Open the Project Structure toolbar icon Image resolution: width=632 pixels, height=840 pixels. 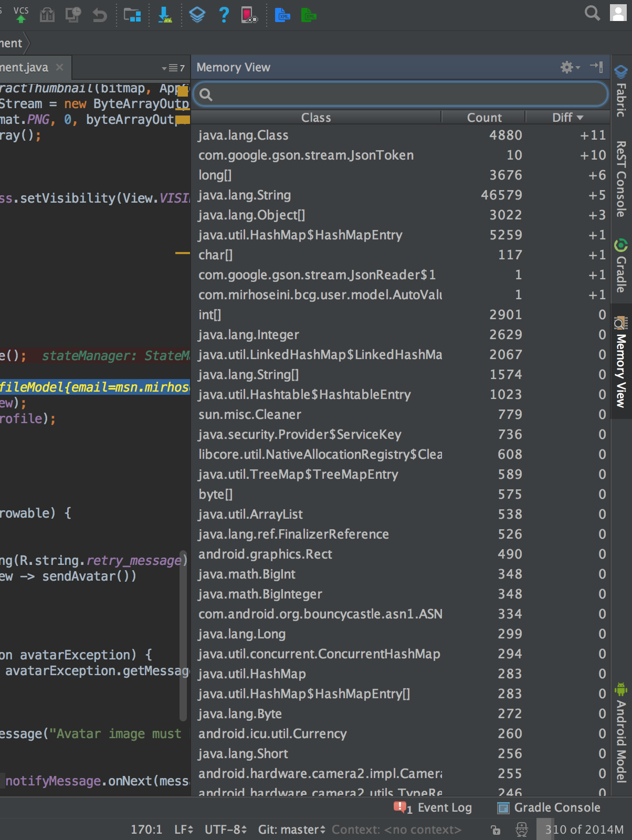click(x=132, y=15)
